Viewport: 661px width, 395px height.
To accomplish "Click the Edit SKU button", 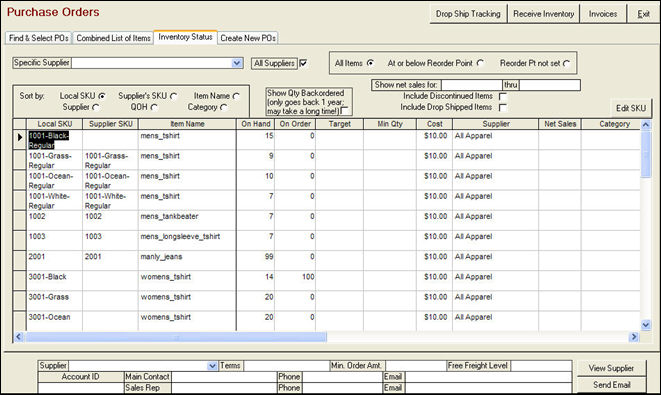I will 631,108.
